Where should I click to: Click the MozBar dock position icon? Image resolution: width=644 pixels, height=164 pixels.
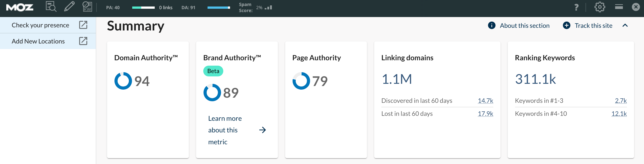[x=619, y=7]
